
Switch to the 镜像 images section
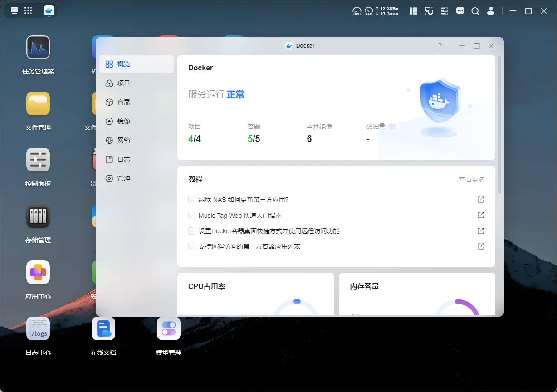[x=136, y=121]
